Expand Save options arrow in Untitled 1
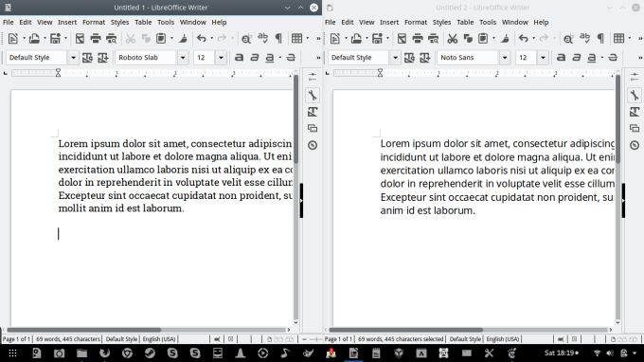Screen dimensions: 644x362 pyautogui.click(x=65, y=39)
